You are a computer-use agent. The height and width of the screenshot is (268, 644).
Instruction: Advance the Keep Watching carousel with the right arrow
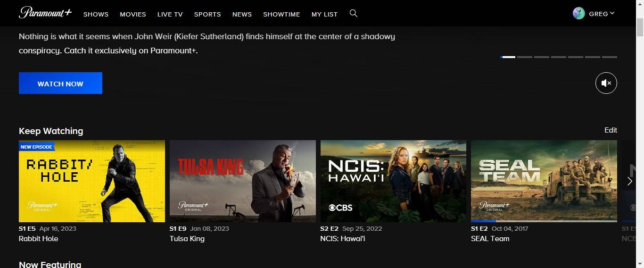pyautogui.click(x=629, y=181)
